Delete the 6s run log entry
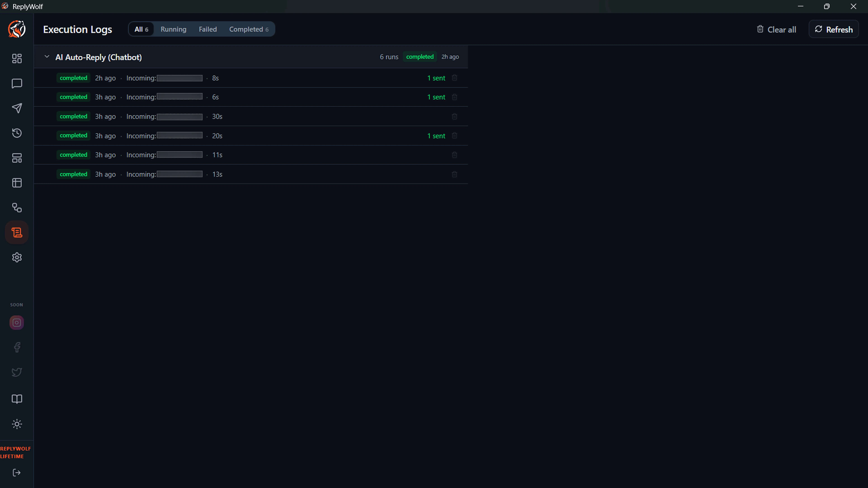868x488 pixels. pyautogui.click(x=455, y=97)
